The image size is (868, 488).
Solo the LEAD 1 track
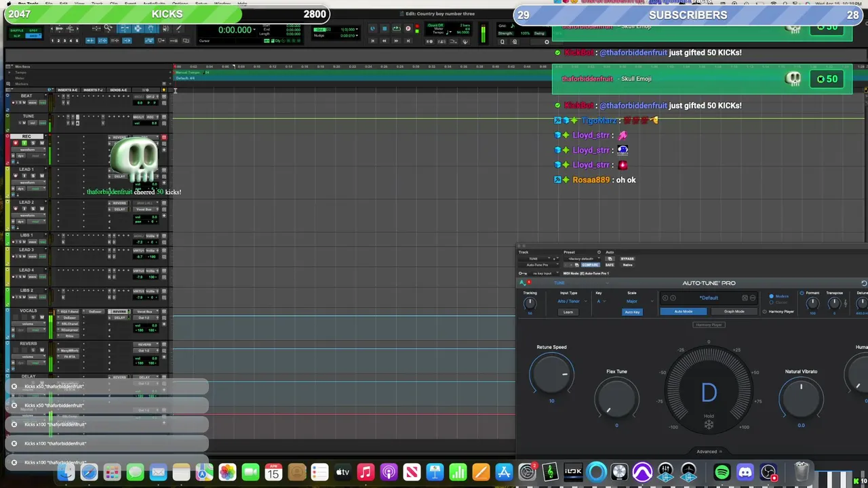coord(33,176)
